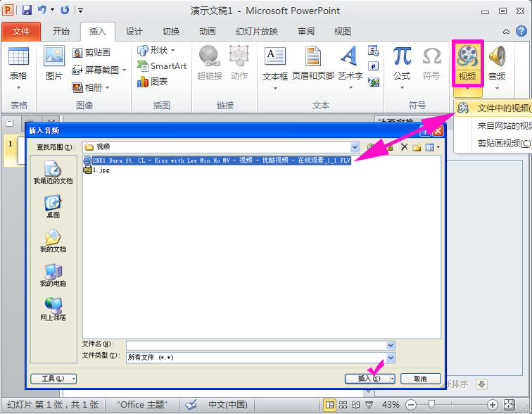Open 页眉和页脚 header and footer
Image resolution: width=532 pixels, height=414 pixels.
313,63
